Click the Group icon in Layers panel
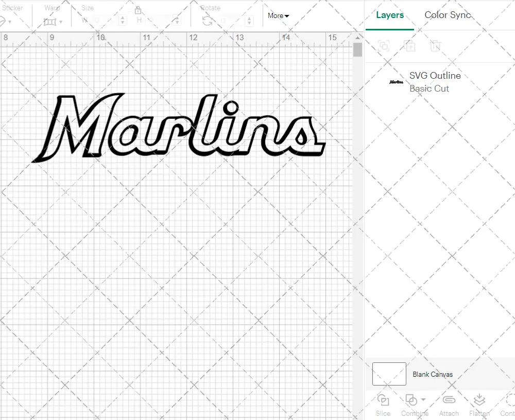Image resolution: width=515 pixels, height=420 pixels. coord(384,46)
